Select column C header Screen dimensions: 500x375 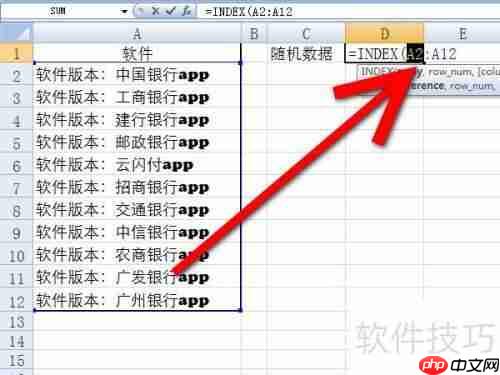coord(306,33)
